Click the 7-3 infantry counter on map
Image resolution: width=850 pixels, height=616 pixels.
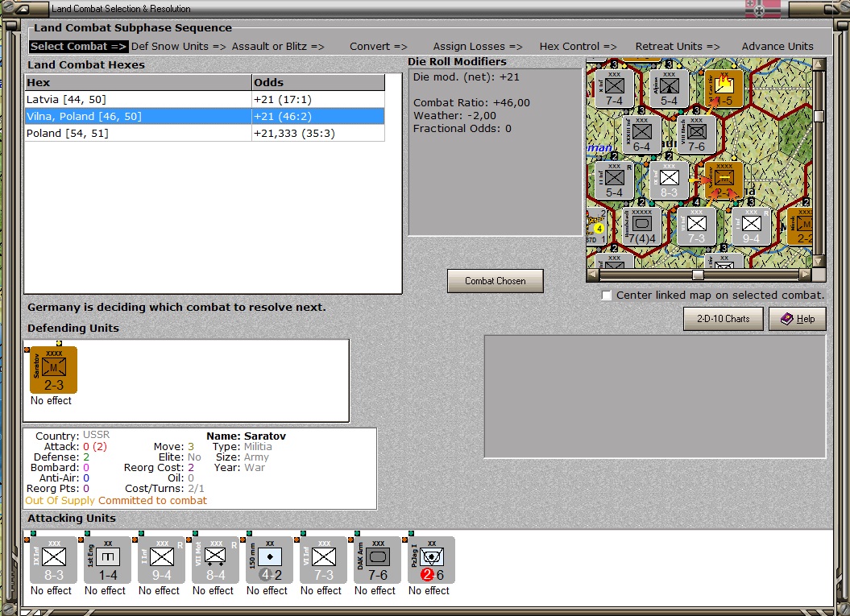tap(697, 226)
